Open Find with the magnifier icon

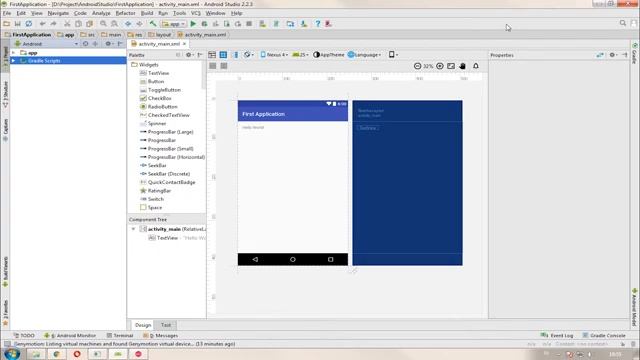(x=103, y=24)
